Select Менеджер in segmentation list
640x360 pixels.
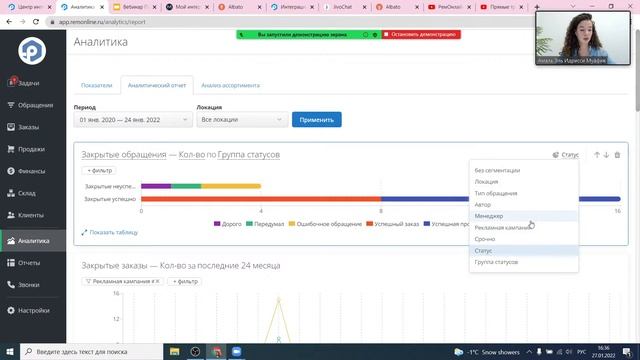click(524, 216)
